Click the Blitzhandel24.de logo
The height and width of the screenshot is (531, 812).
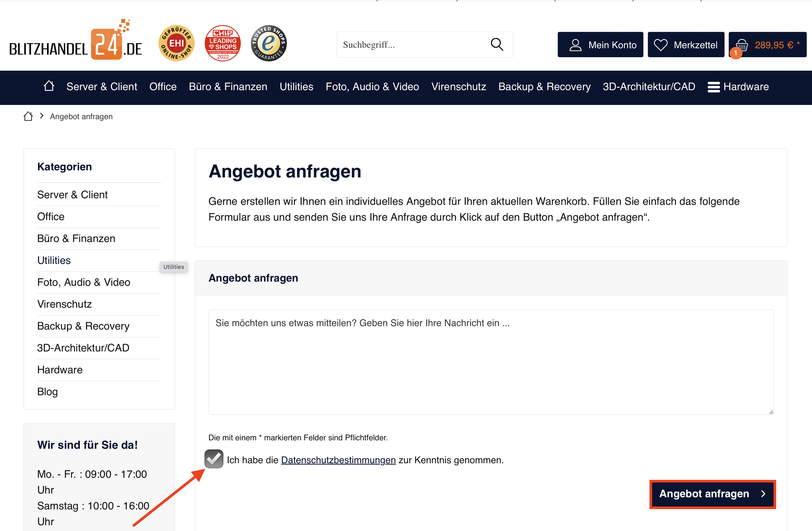click(76, 43)
